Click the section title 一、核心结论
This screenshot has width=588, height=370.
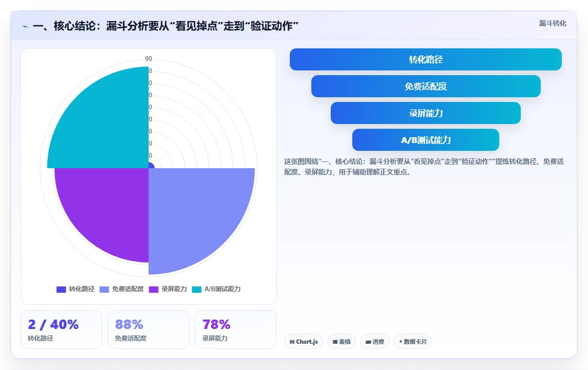pos(165,26)
